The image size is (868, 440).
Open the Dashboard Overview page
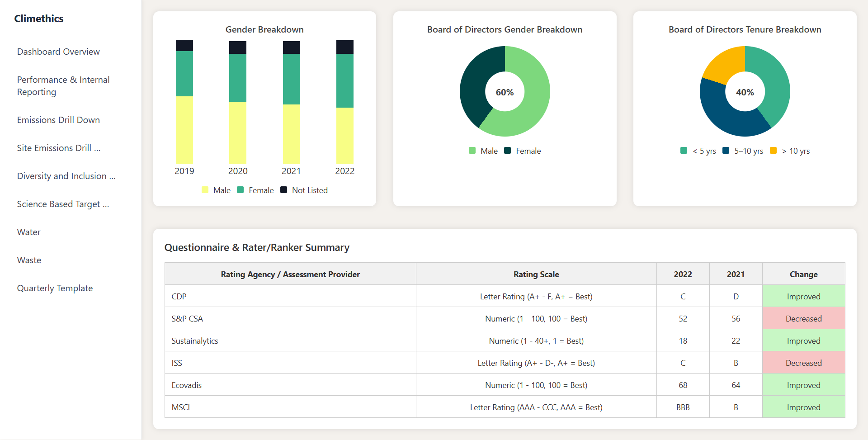coord(58,51)
